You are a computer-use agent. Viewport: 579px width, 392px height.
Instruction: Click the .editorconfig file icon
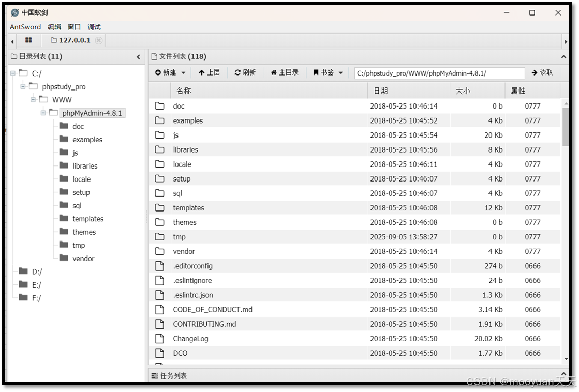point(159,266)
